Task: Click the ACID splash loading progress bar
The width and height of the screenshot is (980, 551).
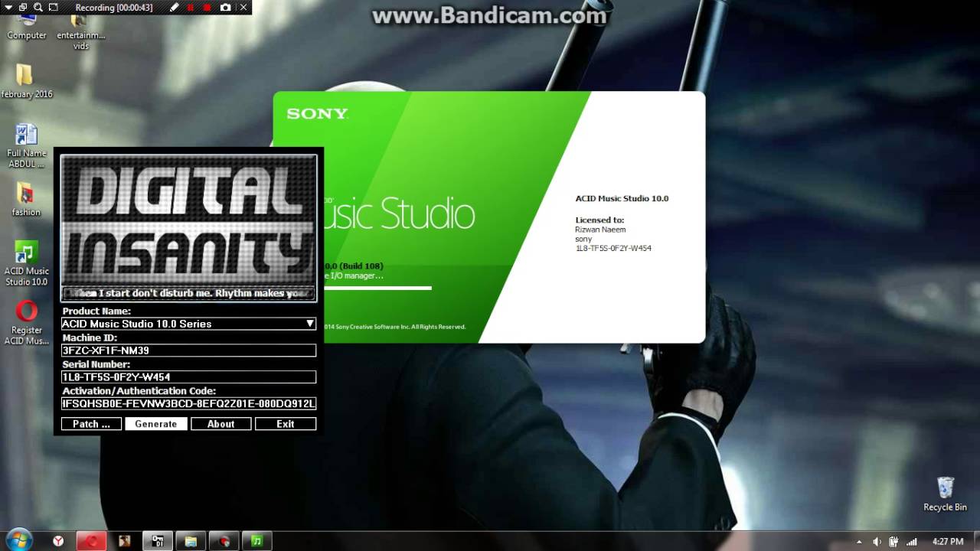Action: click(x=378, y=288)
